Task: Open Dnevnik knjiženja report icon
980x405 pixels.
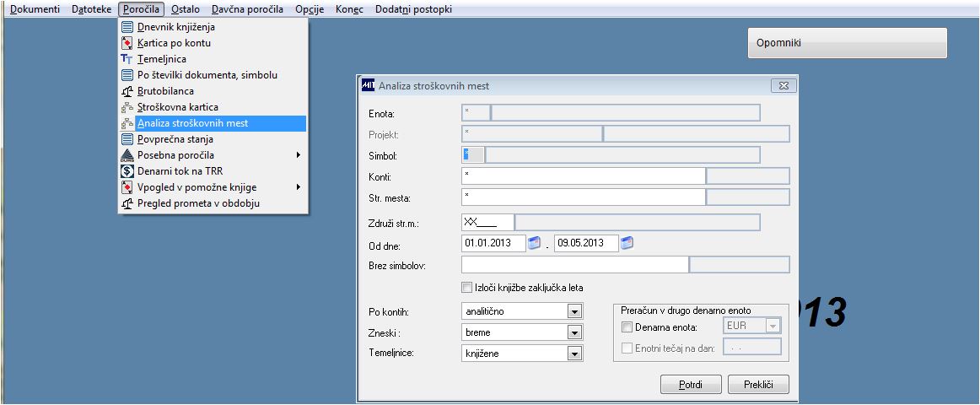Action: tap(127, 27)
